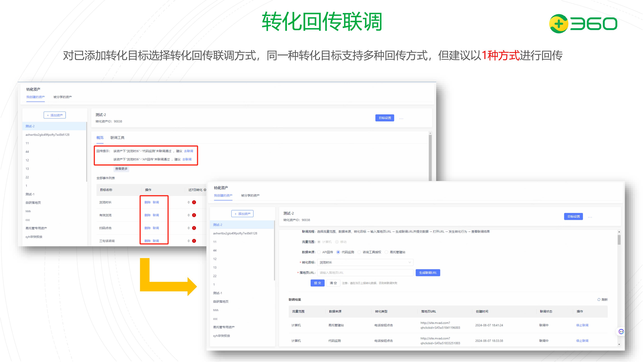Viewport: 644px width, 362px height.
Task: Select the 移动 traffic range radio
Action: point(337,242)
